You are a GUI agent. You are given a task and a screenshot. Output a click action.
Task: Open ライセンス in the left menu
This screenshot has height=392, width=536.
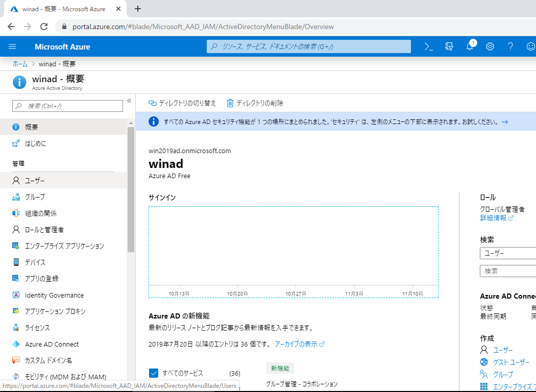(x=63, y=328)
